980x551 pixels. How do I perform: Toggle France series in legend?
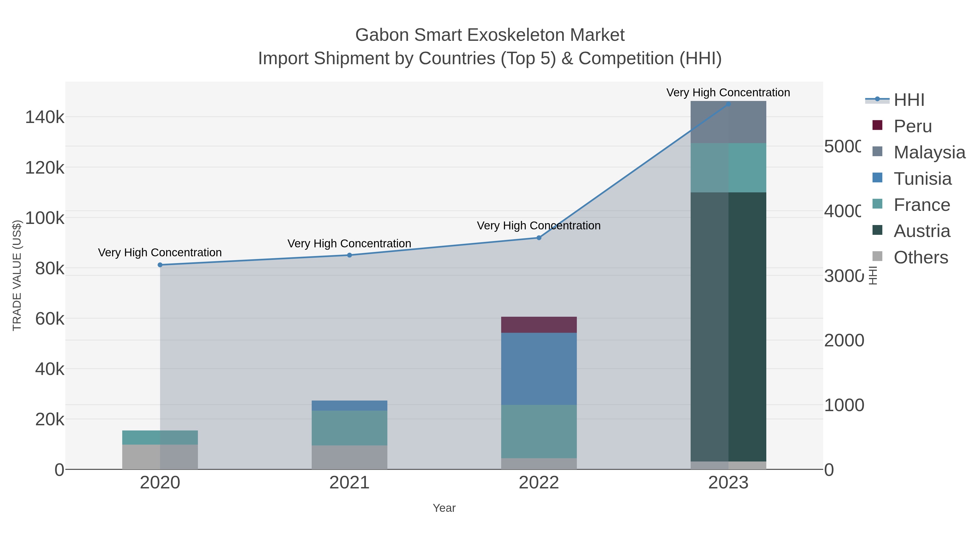click(x=911, y=205)
